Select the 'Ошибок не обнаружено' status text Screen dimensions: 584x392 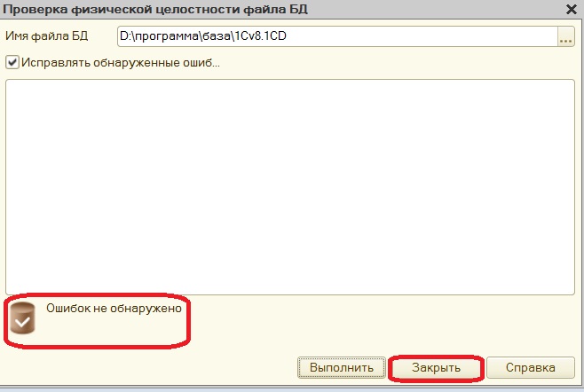pyautogui.click(x=114, y=309)
